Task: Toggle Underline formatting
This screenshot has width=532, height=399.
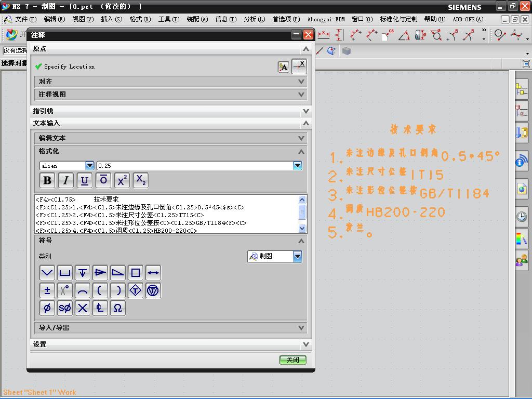Action: tap(85, 180)
